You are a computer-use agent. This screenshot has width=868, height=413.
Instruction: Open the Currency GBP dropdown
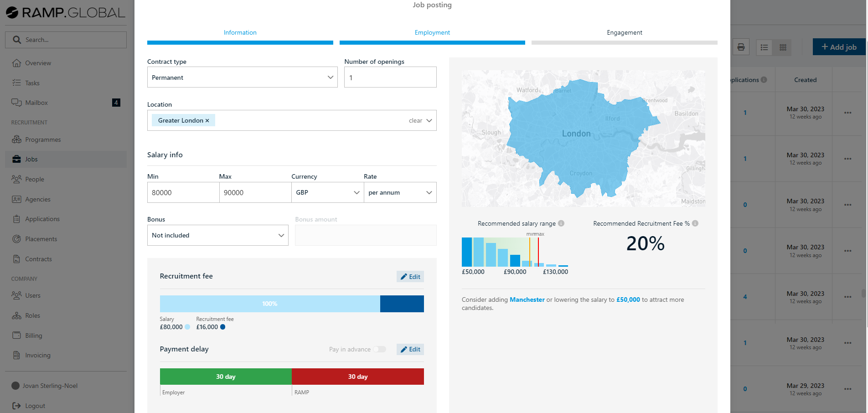point(327,192)
